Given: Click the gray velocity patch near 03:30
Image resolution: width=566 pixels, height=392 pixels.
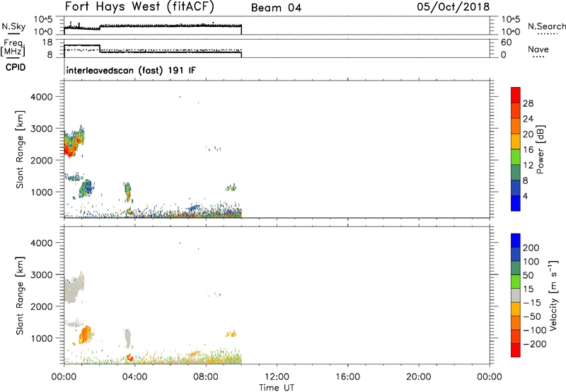Looking at the screenshot, I should click(127, 339).
